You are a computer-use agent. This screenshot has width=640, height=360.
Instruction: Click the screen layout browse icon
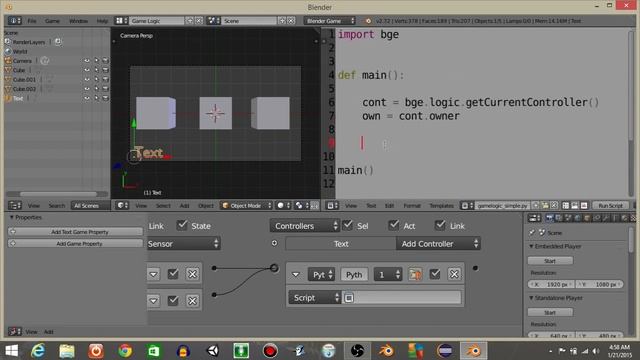point(121,20)
